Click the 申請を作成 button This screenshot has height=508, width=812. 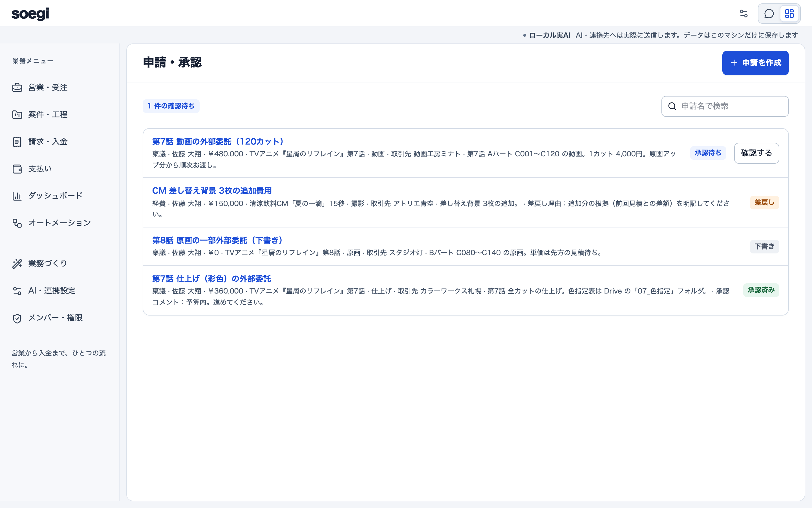click(755, 63)
